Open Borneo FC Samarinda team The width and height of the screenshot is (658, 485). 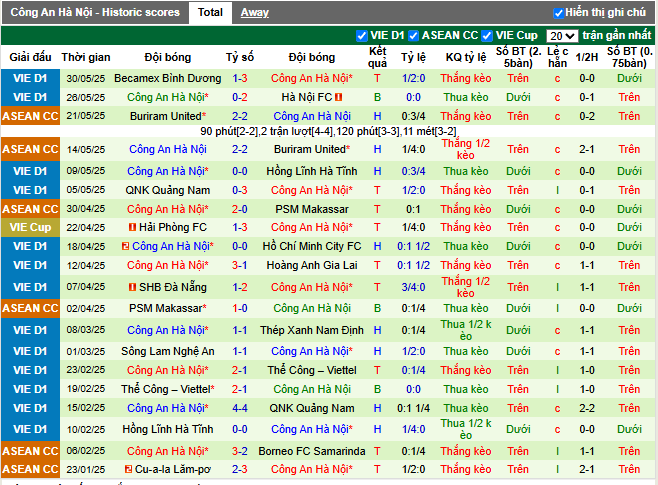(x=312, y=451)
